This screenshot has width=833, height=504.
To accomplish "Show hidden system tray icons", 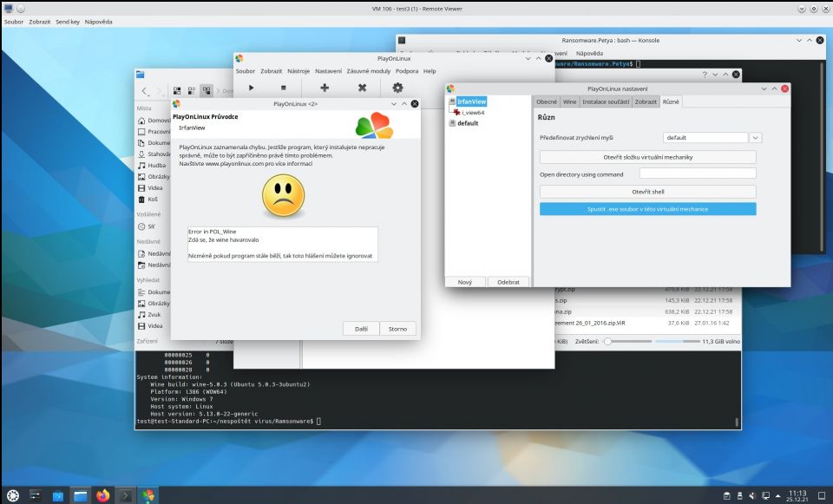I will point(777,496).
